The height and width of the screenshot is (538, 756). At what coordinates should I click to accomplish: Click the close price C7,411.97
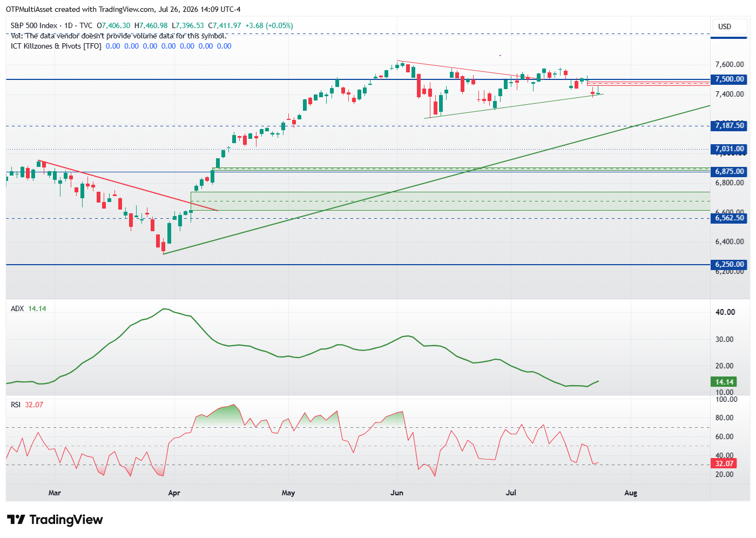(225, 25)
